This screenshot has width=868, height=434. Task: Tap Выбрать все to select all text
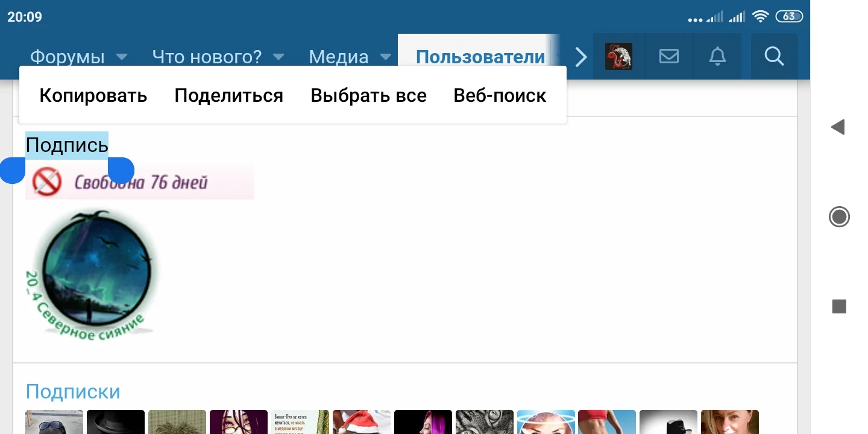[x=368, y=95]
